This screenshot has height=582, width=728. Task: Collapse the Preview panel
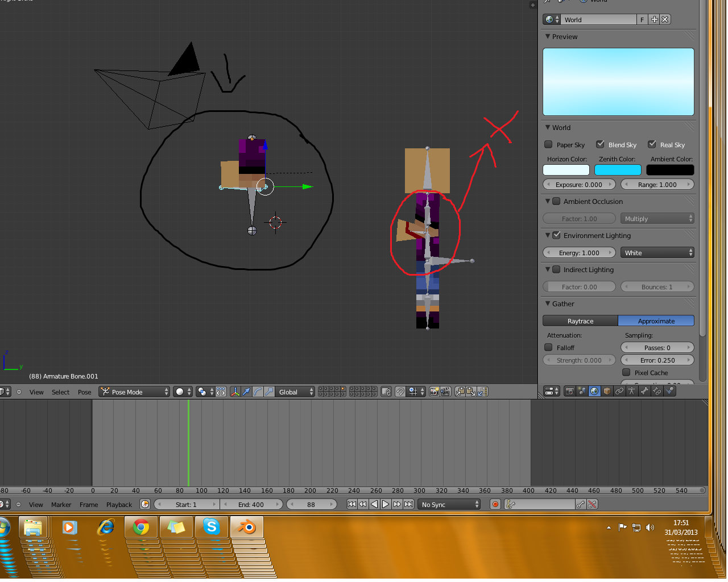point(548,36)
